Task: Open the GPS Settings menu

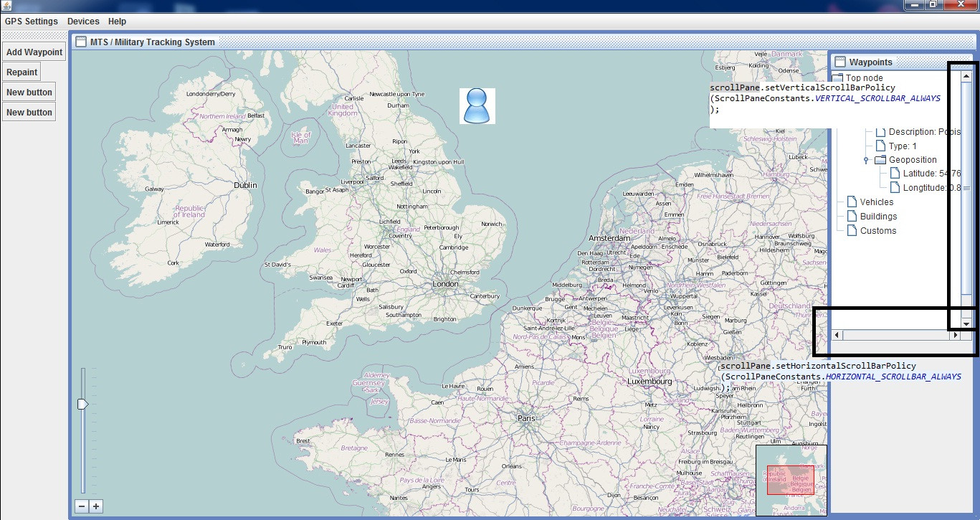Action: point(32,22)
